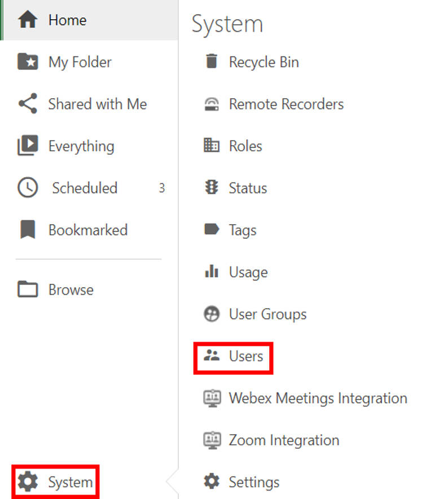Click the Settings gear icon in System list
The height and width of the screenshot is (499, 448).
212,482
